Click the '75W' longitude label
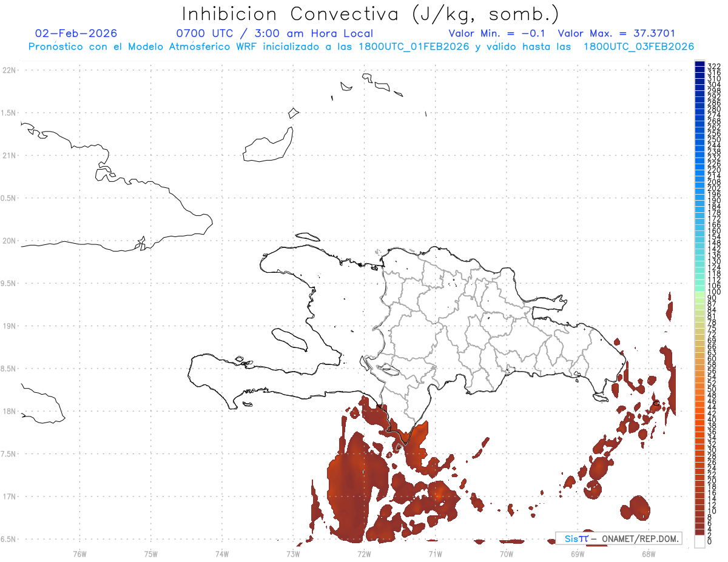 pyautogui.click(x=150, y=554)
